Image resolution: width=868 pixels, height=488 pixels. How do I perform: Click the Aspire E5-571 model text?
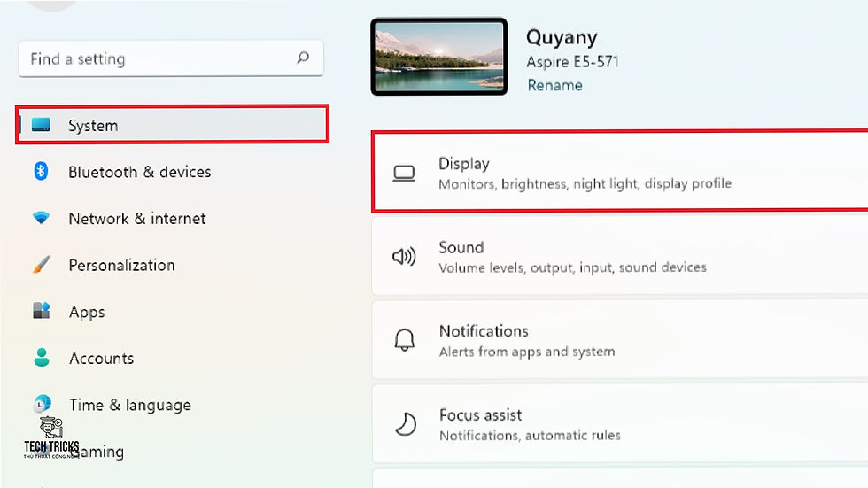572,61
